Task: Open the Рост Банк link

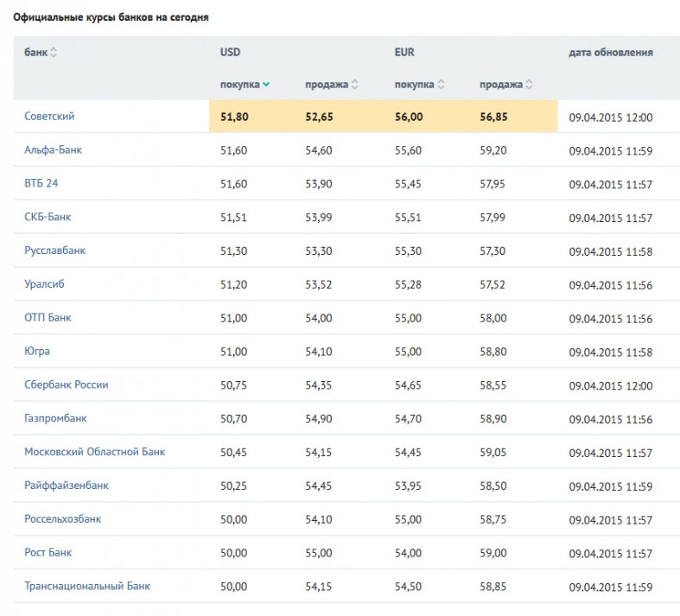Action: (48, 553)
